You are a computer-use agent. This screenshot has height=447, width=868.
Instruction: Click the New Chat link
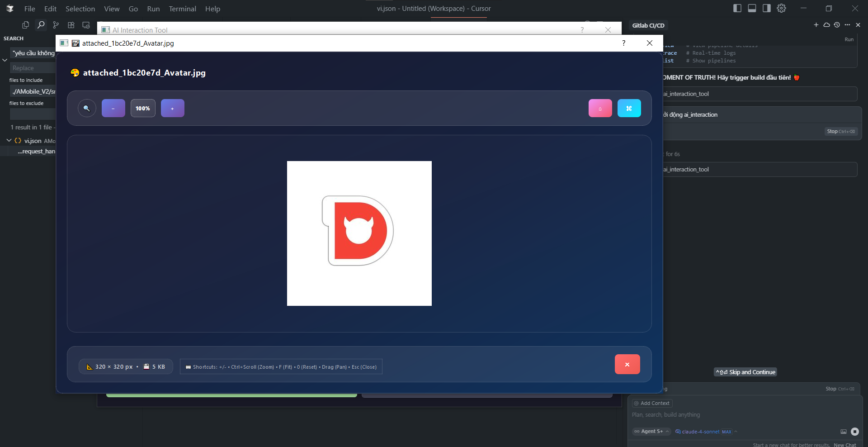tap(844, 445)
